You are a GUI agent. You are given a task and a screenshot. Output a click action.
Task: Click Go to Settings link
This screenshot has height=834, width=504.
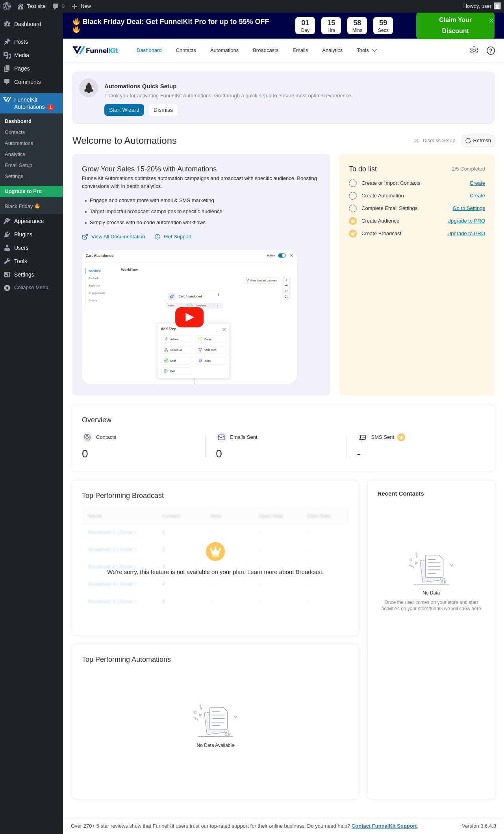pos(469,208)
